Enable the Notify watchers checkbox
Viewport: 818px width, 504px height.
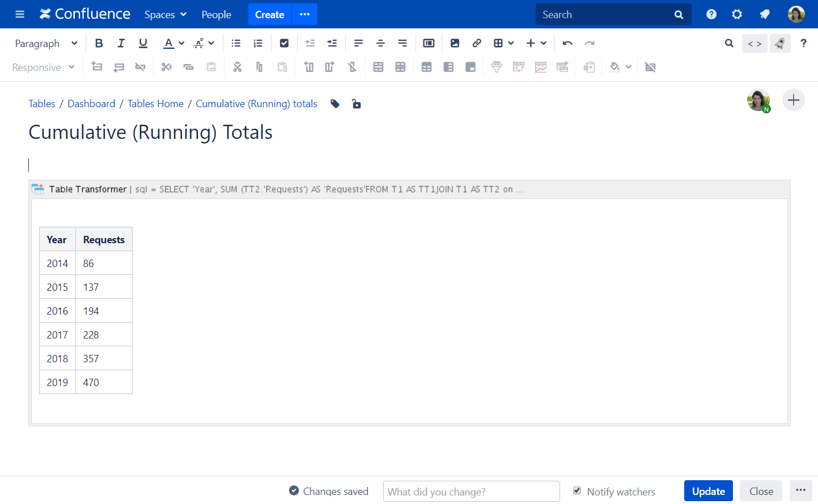(577, 491)
